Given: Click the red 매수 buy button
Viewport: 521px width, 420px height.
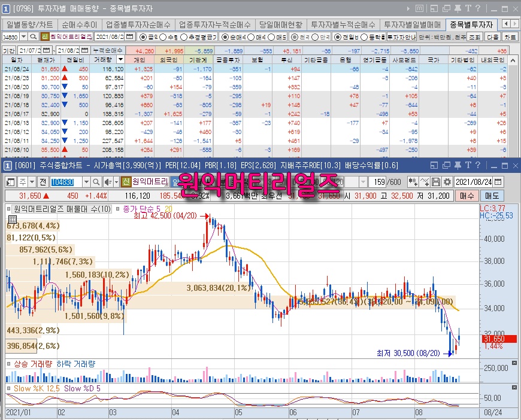Looking at the screenshot, I should [467, 196].
